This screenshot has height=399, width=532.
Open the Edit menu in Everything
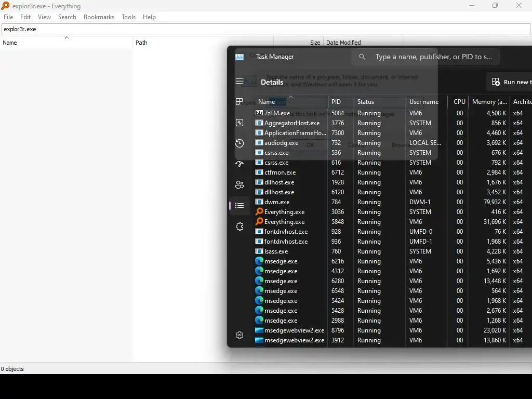tap(25, 17)
